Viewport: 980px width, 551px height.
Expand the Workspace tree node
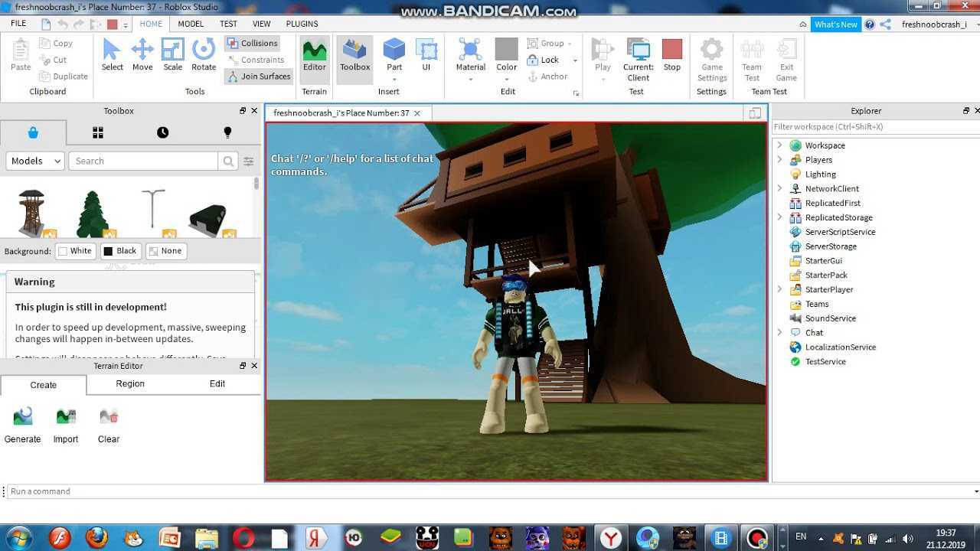(x=779, y=145)
